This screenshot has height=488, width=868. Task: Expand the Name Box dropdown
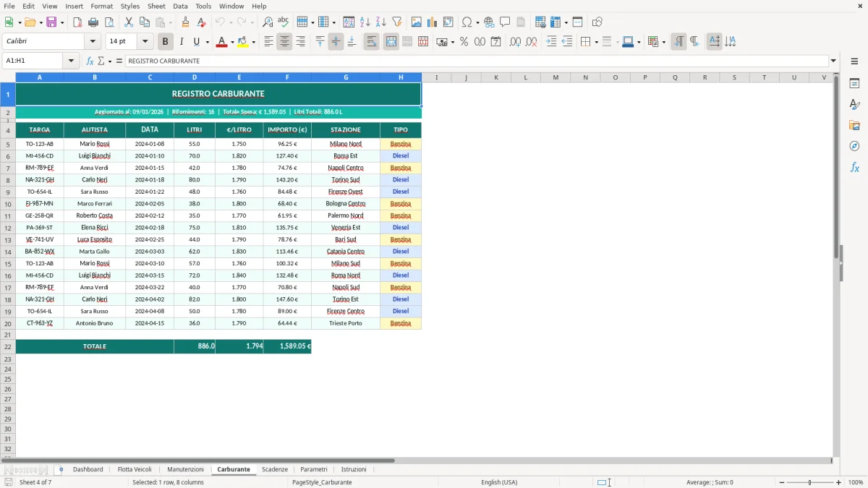tap(71, 61)
